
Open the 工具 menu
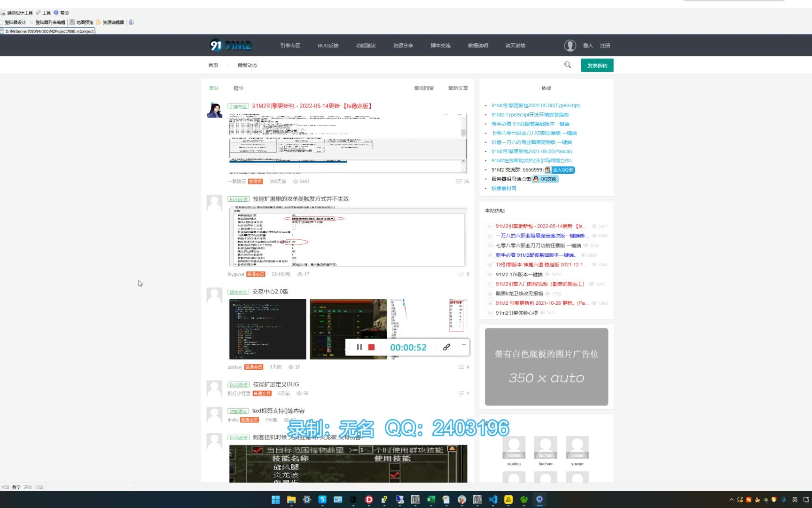43,13
